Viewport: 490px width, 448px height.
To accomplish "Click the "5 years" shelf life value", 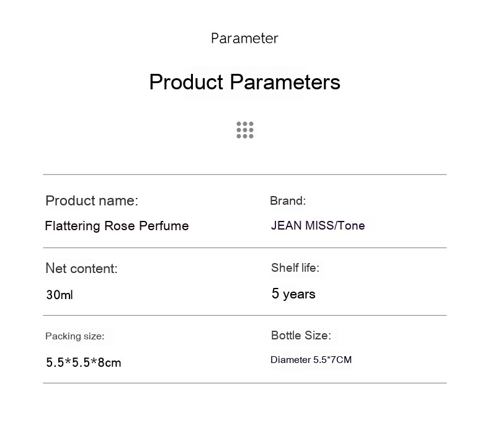I will (x=293, y=294).
